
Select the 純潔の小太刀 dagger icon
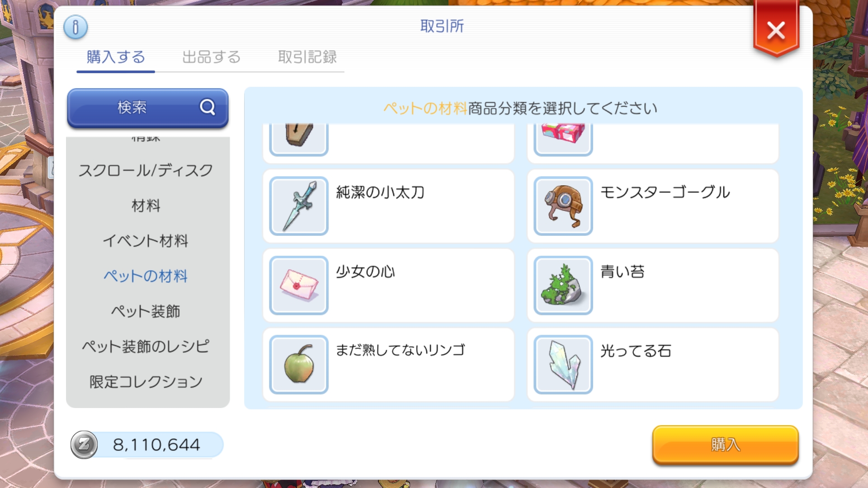pos(298,206)
